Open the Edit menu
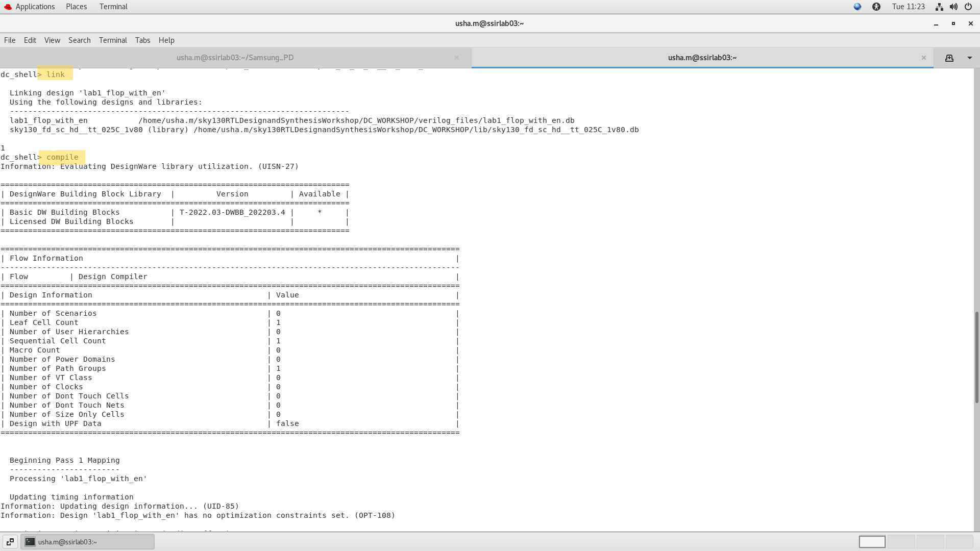The height and width of the screenshot is (551, 980). pyautogui.click(x=30, y=40)
